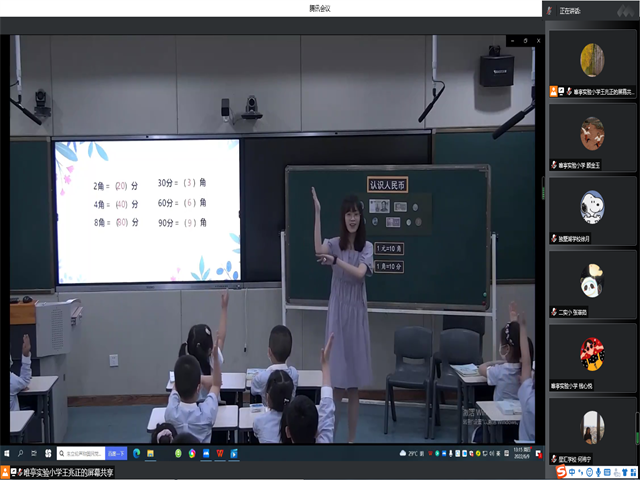
Task: Open the blue square app in taskbar
Action: click(206, 453)
